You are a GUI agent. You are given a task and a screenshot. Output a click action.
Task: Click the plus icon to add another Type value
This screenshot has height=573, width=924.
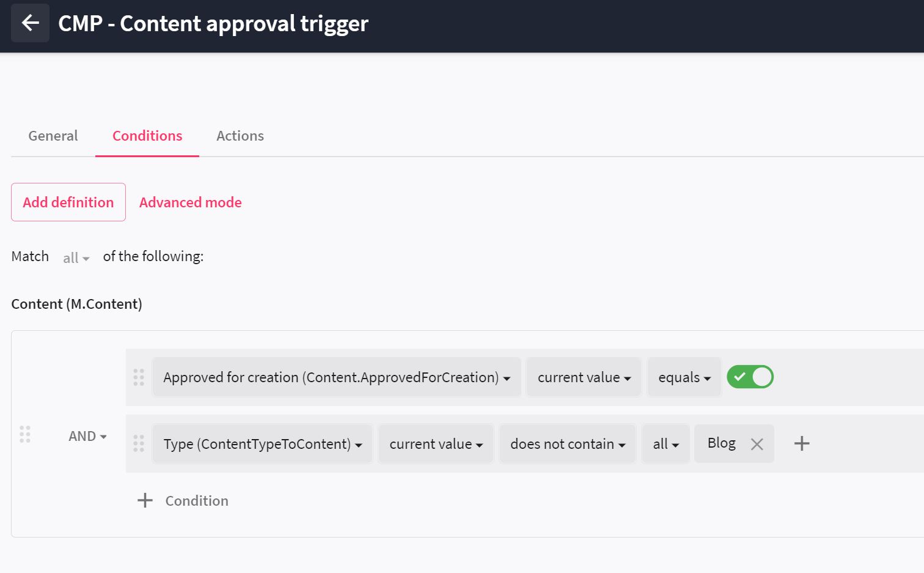pyautogui.click(x=801, y=443)
